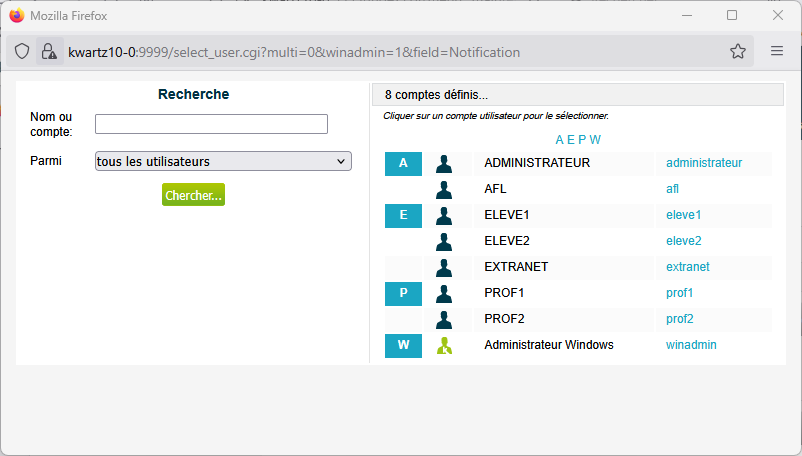802x456 pixels.
Task: Select the prof1 account link
Action: [x=679, y=293]
